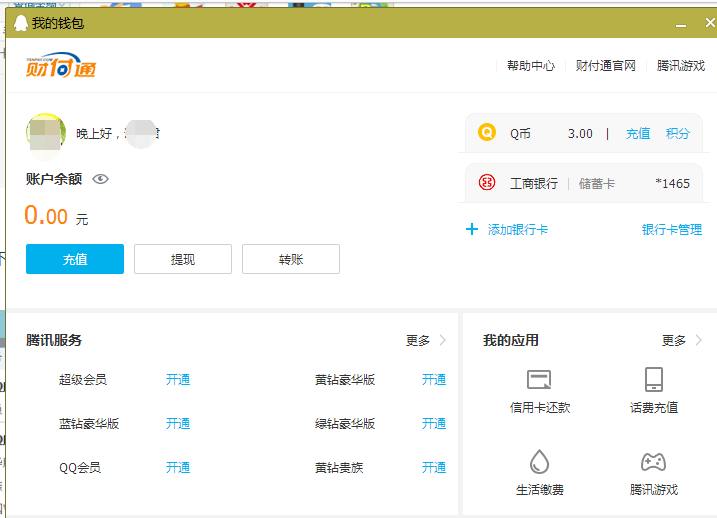Open 生活缴费 water drop icon
The image size is (717, 518).
tap(539, 462)
